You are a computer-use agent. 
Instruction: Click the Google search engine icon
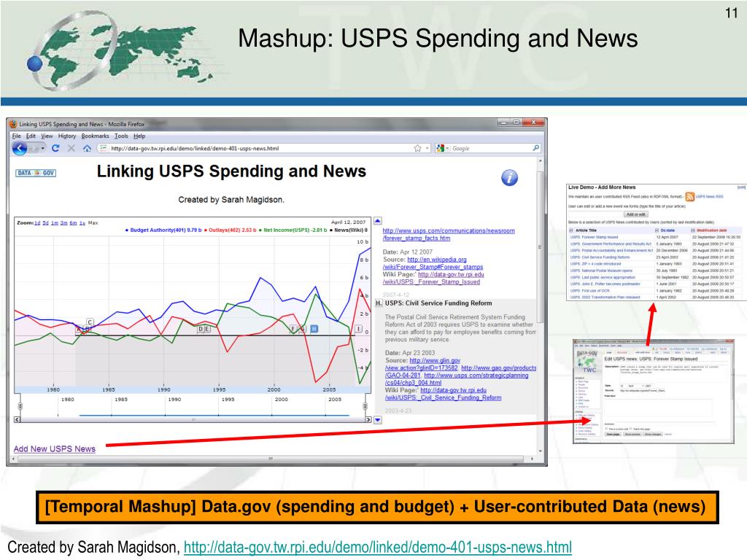click(440, 148)
